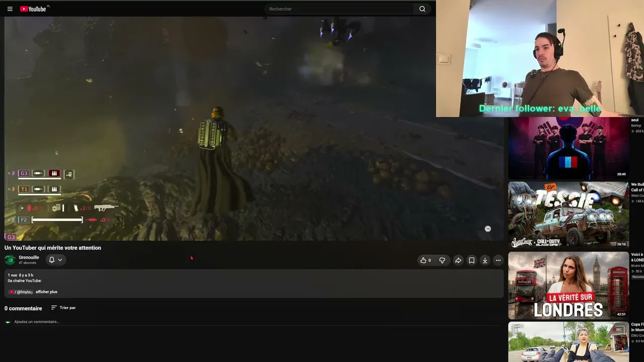Open the Cops video thumbnail with REC overlay
Screen dimensions: 644x362
click(x=569, y=342)
